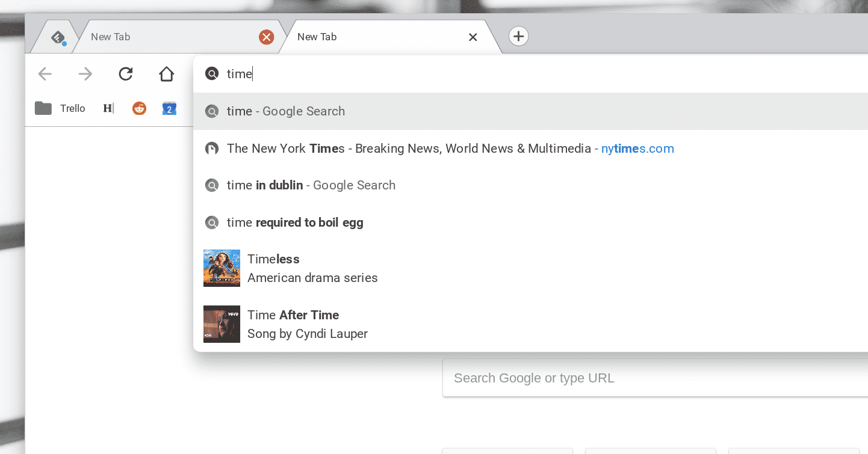Open the Reddit bookmark
Image resolution: width=868 pixels, height=454 pixels.
[x=139, y=109]
